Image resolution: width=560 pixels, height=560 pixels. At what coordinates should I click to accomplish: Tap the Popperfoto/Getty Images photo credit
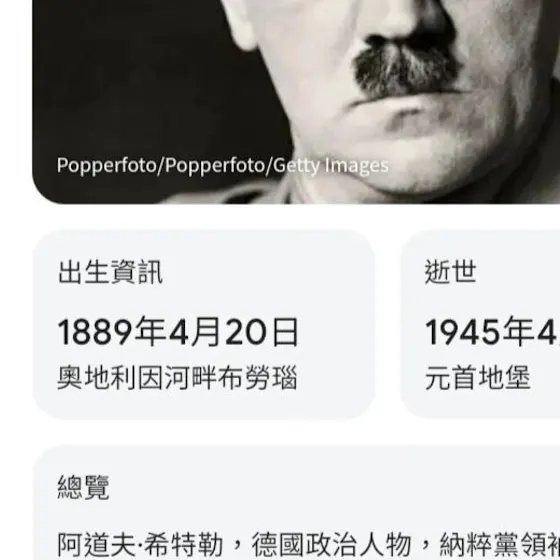coord(222,166)
